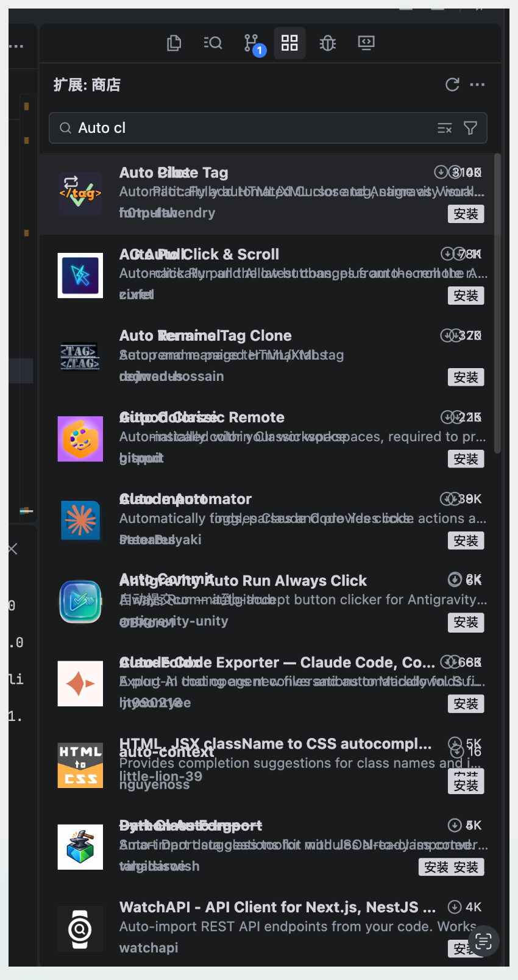Open the extensions panel more actions menu

point(477,85)
